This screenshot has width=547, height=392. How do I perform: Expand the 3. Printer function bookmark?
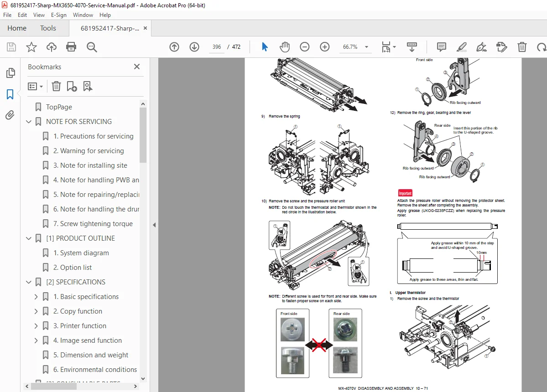(x=36, y=326)
